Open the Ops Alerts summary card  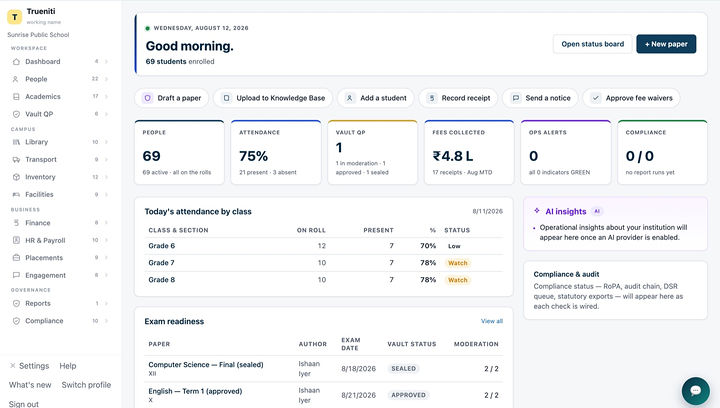click(566, 152)
